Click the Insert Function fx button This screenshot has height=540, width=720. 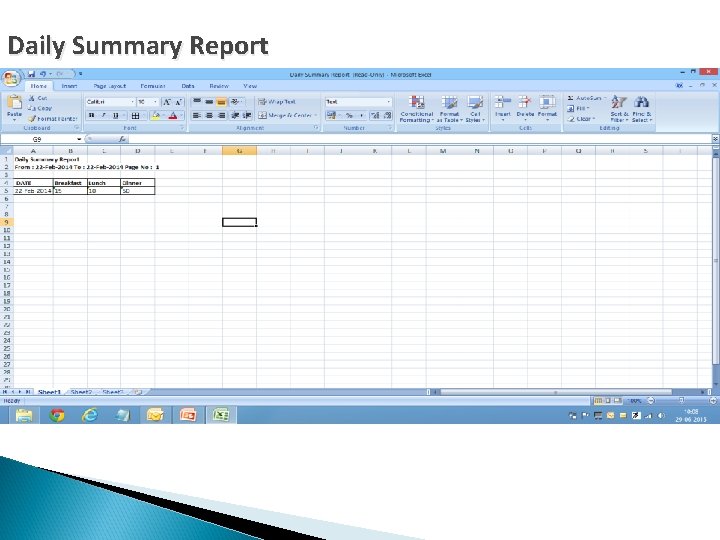[x=122, y=139]
